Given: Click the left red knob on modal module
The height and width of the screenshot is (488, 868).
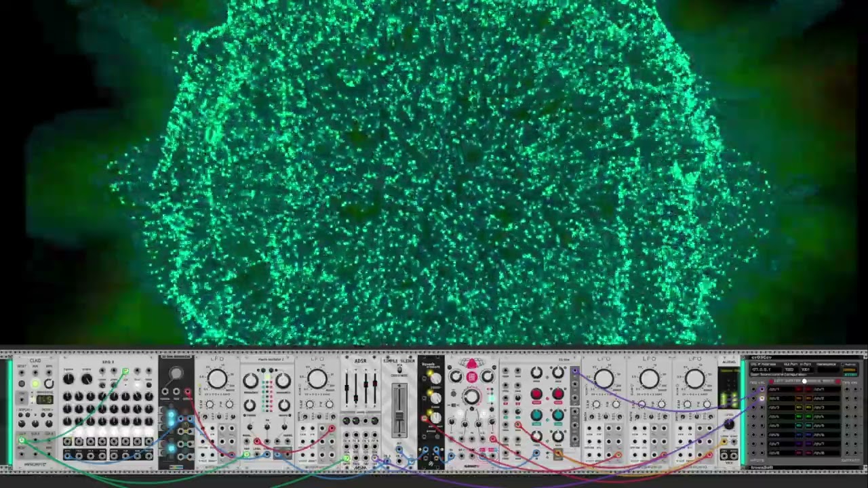Looking at the screenshot, I should [x=536, y=394].
